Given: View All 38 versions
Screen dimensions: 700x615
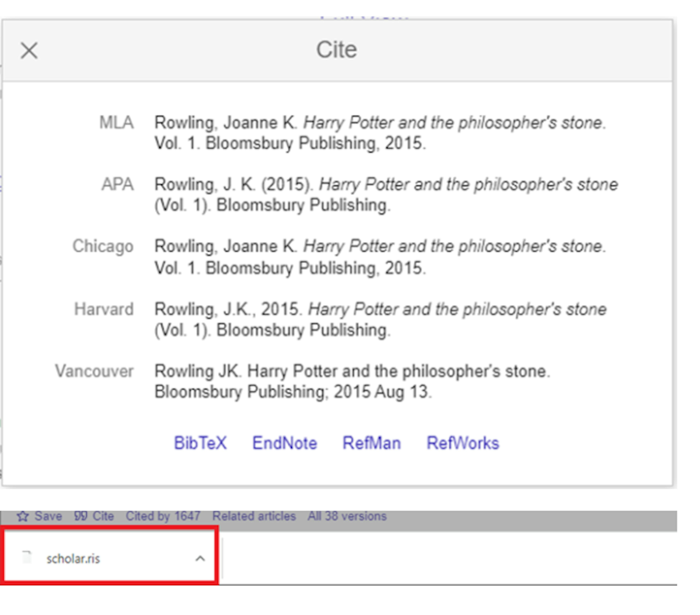Looking at the screenshot, I should click(347, 516).
